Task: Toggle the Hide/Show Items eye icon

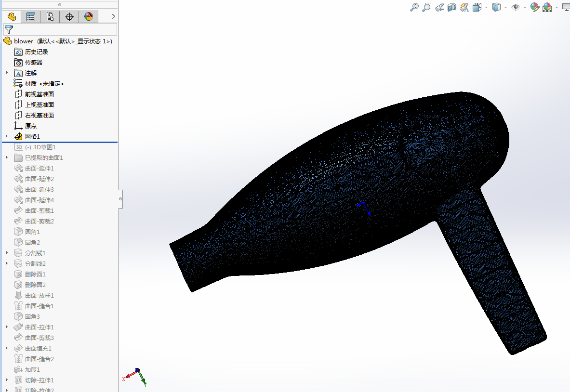Action: pos(515,7)
